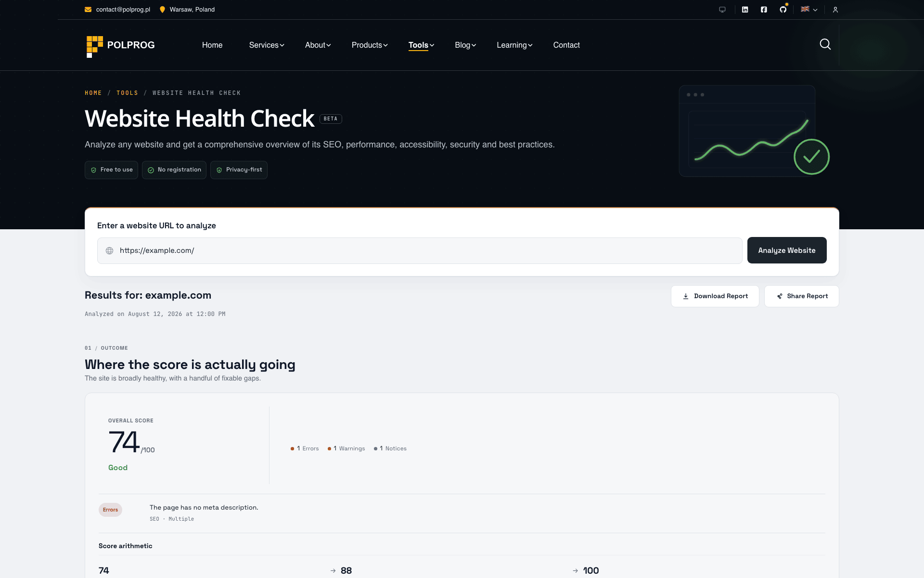
Task: Click the green checkmark circle illustration
Action: click(811, 157)
